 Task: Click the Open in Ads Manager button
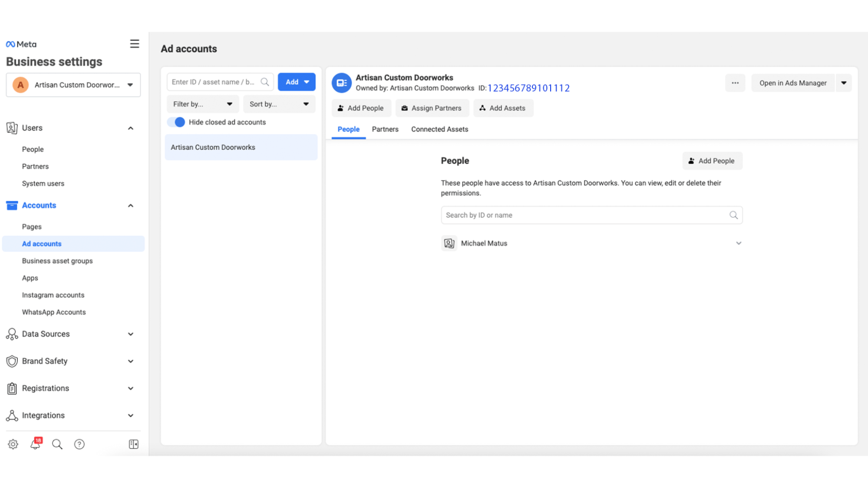pyautogui.click(x=792, y=83)
